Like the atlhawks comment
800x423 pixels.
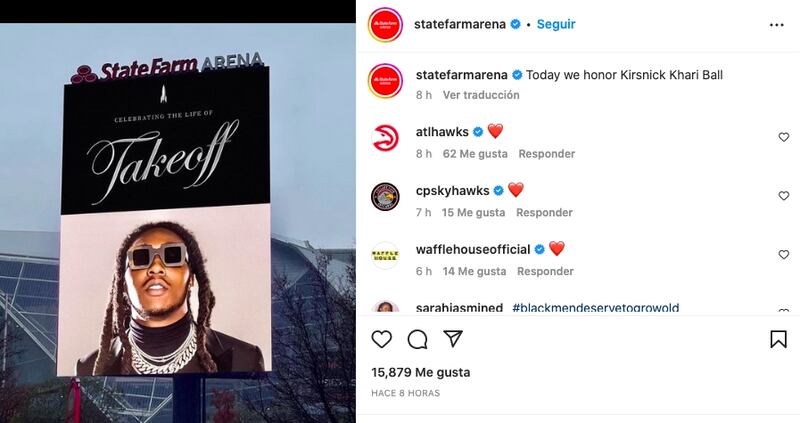(784, 137)
